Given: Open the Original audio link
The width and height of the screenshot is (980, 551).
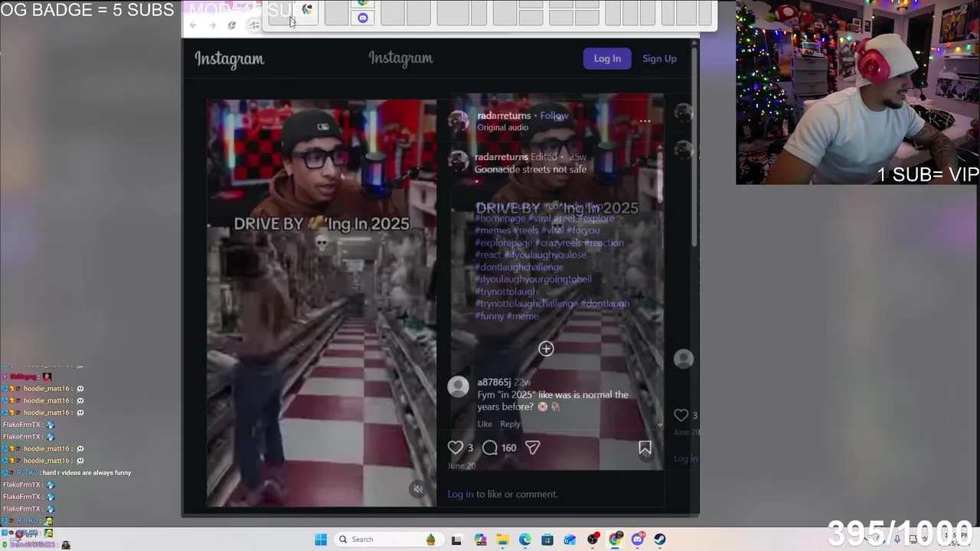Looking at the screenshot, I should (503, 128).
